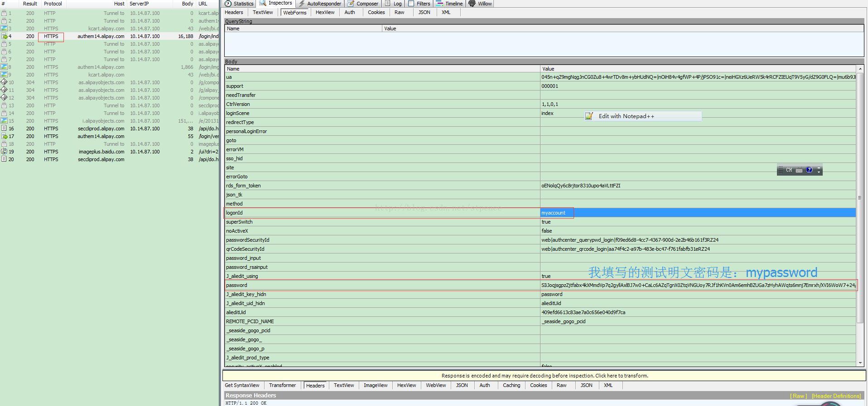Select the REMOTE_PCID_NAME name cell
Screen dimensions: 868x406
(x=382, y=321)
